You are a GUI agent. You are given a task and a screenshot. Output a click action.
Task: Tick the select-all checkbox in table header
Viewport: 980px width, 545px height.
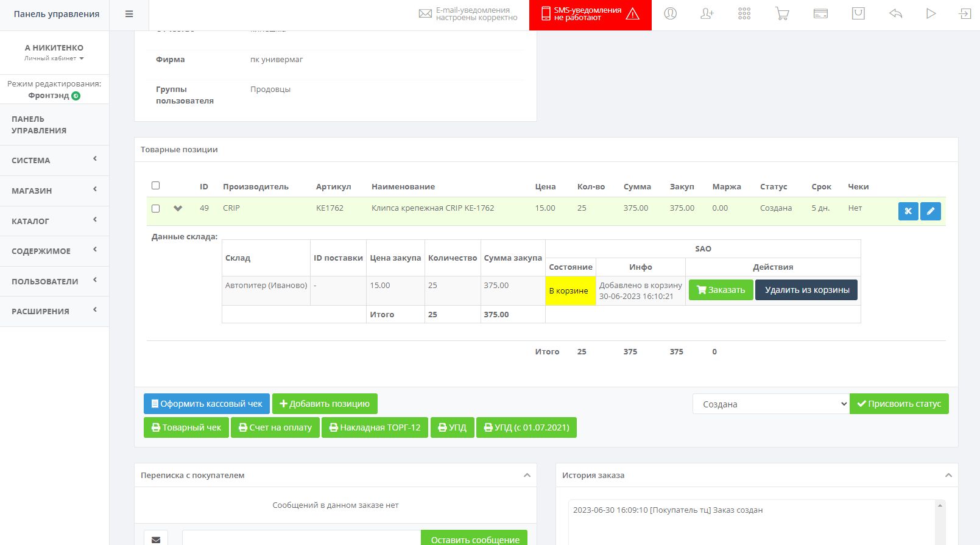pos(155,186)
